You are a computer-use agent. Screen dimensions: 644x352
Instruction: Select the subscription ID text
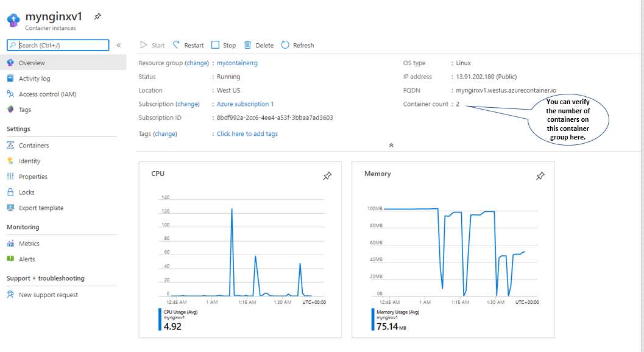tap(275, 118)
